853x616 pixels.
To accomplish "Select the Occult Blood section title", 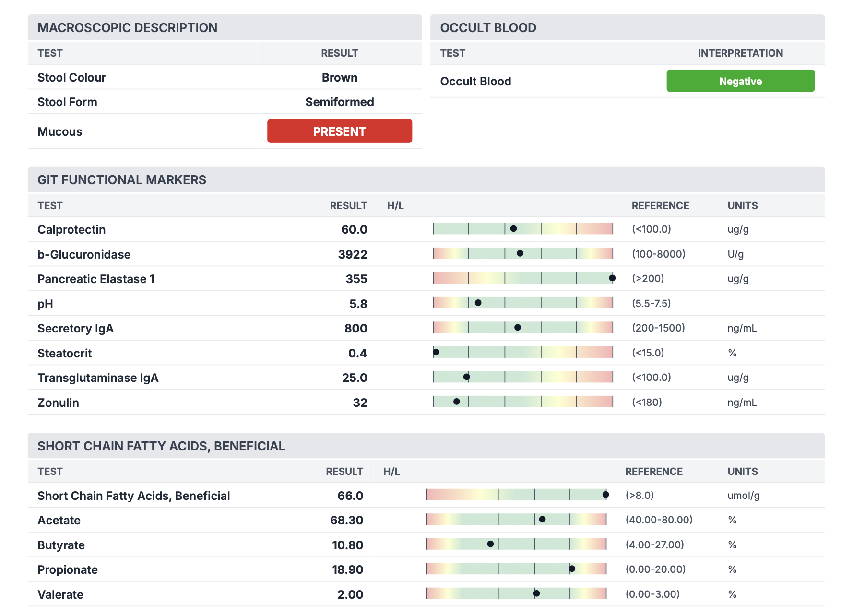I will pyautogui.click(x=488, y=28).
